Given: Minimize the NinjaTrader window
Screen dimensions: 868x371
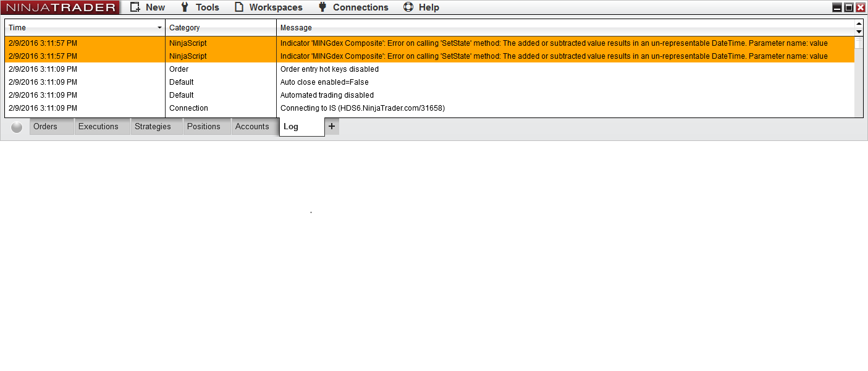Looking at the screenshot, I should pos(837,7).
